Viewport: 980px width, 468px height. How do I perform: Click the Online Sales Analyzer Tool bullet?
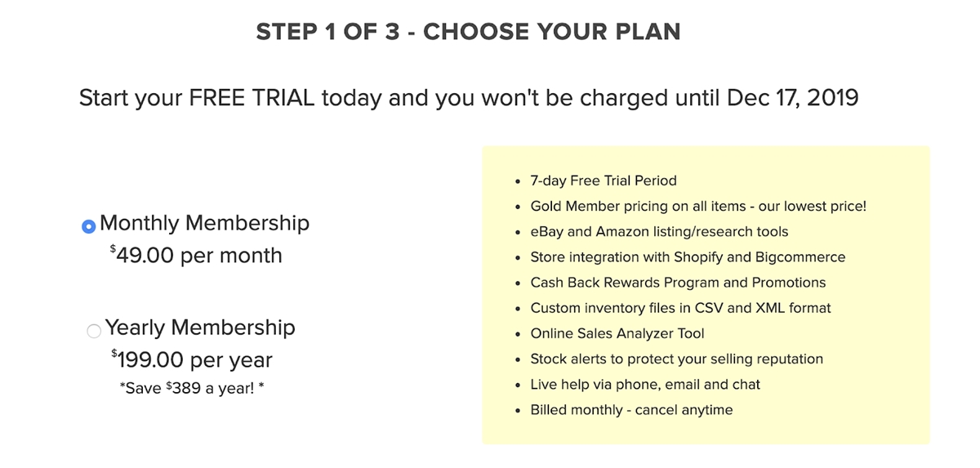(x=617, y=333)
